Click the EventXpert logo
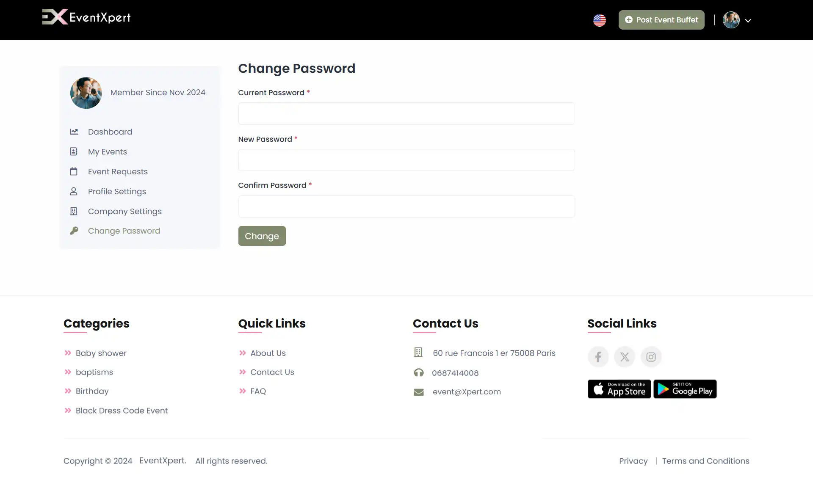Viewport: 813px width, 504px height. tap(86, 17)
